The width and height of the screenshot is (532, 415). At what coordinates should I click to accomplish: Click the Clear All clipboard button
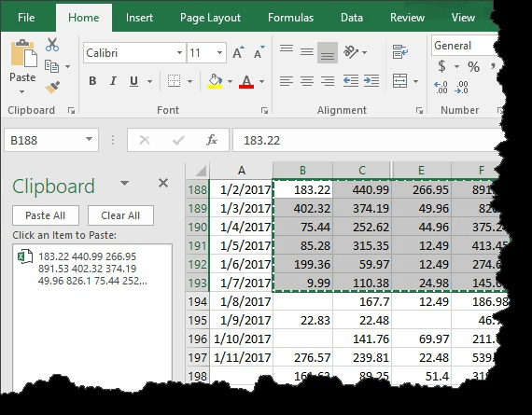tap(120, 215)
